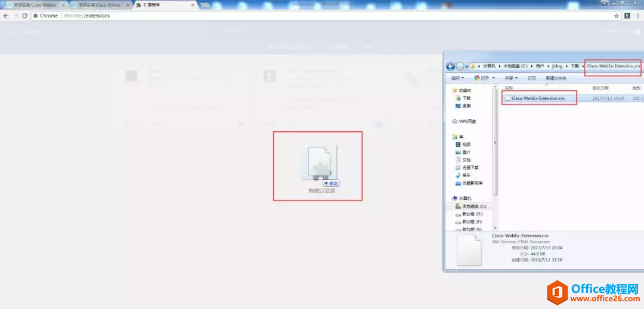644x309 pixels.
Task: Click 打开 button in Explorer toolbar
Action: [482, 78]
